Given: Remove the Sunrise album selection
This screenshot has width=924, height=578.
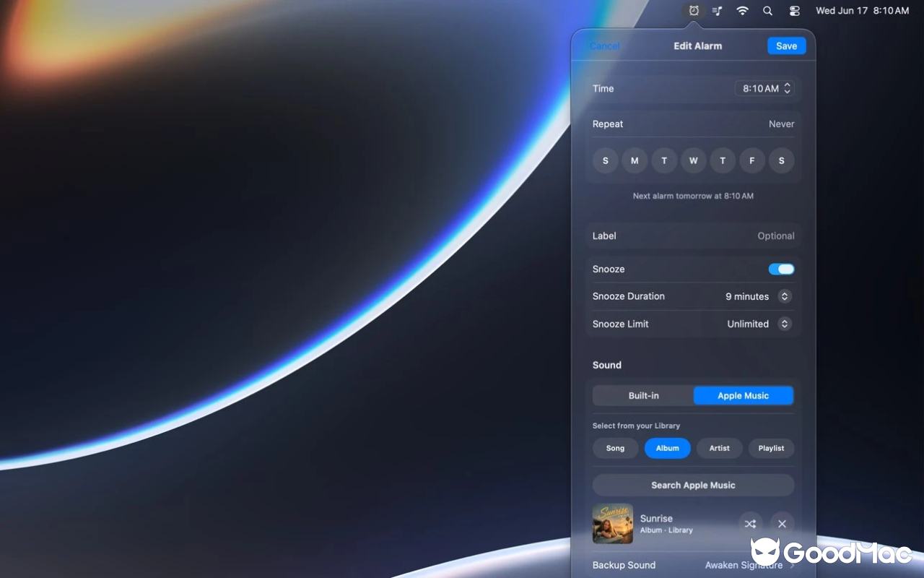Looking at the screenshot, I should coord(782,524).
